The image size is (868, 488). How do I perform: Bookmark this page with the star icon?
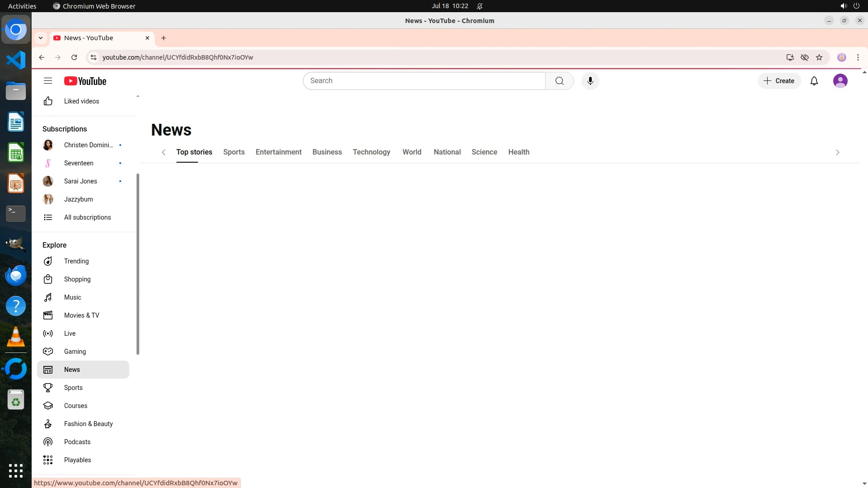tap(819, 57)
